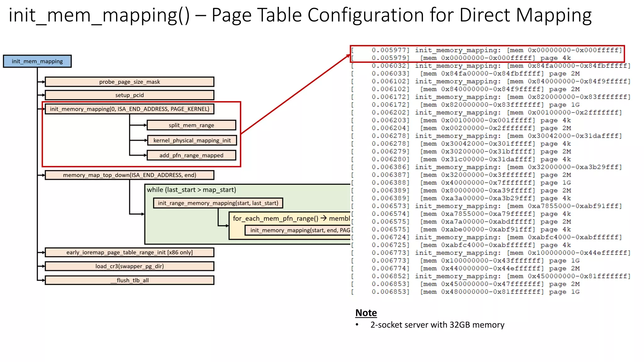Select init_memory_mapping(0, ISA_END_ADDRESS, PAGE_KERNEL) box

click(x=129, y=109)
